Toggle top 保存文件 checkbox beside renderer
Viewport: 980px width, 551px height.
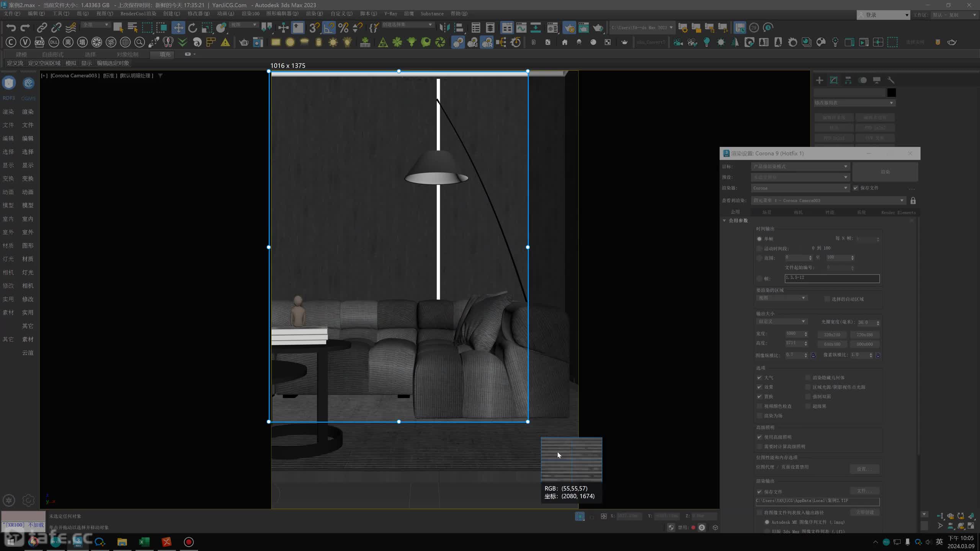[856, 188]
